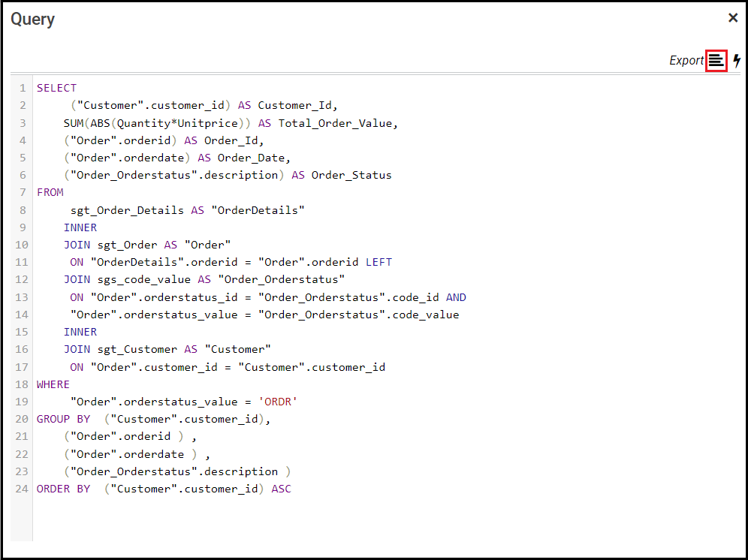Click the Total_Order_Value alias text
Screen dimensions: 748x560
pyautogui.click(x=337, y=122)
